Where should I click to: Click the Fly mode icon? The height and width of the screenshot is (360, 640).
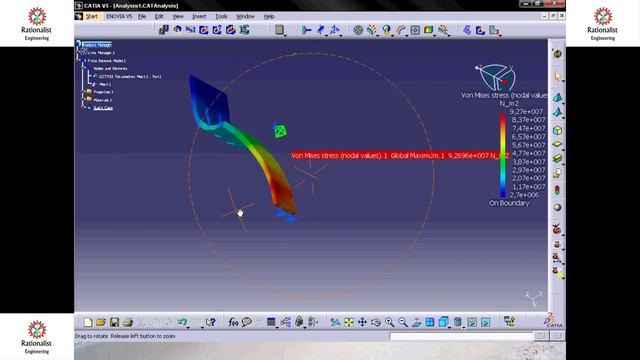[335, 322]
